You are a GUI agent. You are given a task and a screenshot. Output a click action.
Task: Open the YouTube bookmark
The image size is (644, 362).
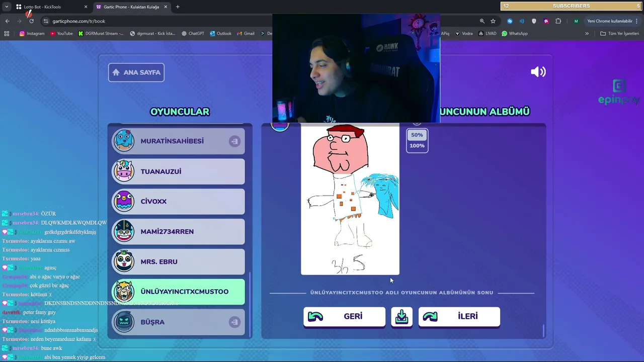click(x=61, y=34)
